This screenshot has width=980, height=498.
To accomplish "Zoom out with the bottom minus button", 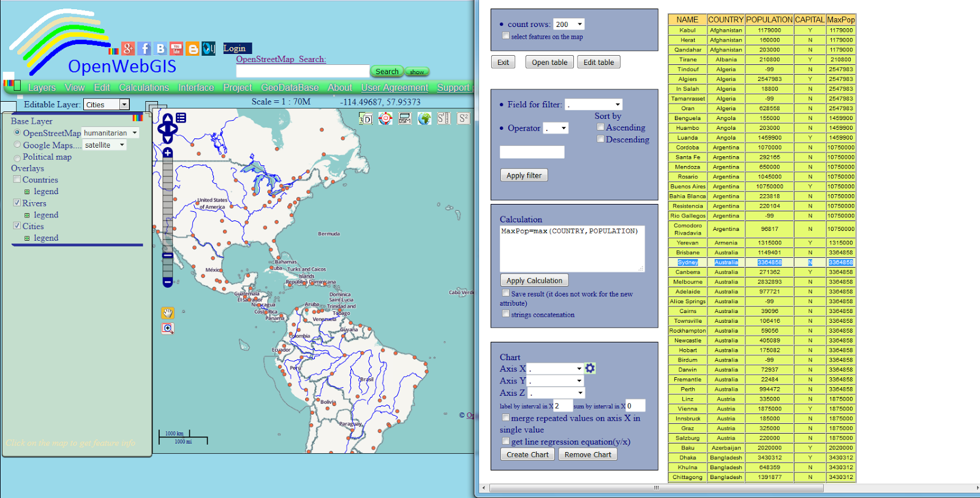I will 167,282.
